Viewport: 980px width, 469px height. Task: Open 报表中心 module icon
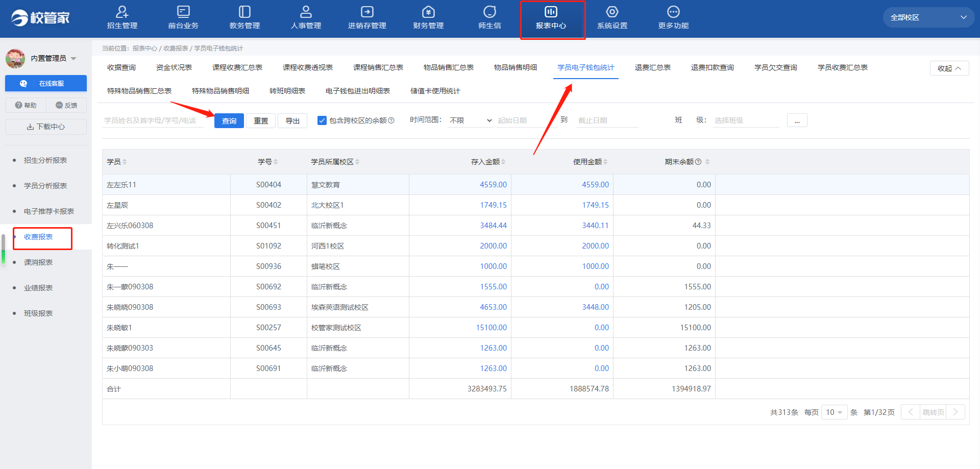[x=551, y=12]
